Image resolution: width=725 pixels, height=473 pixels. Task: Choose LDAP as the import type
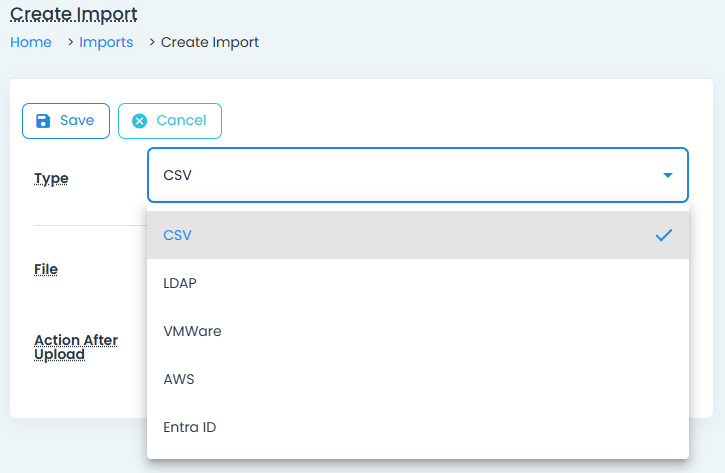[180, 283]
